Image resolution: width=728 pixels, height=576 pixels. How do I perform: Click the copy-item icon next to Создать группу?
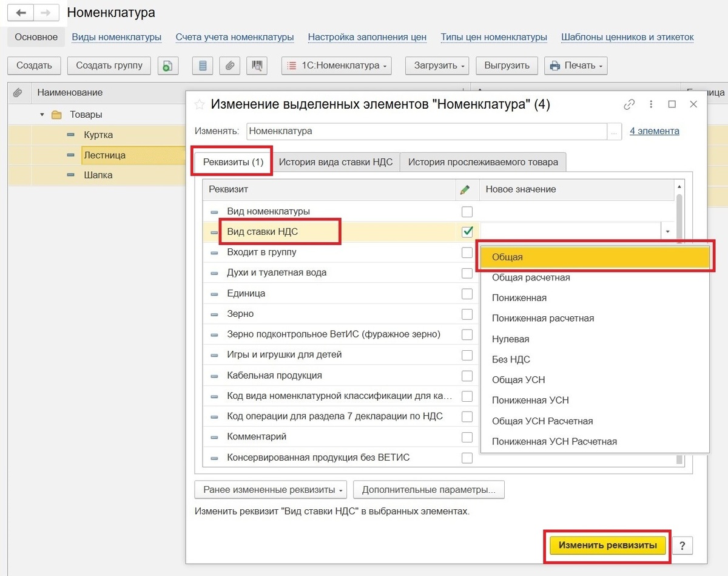168,66
